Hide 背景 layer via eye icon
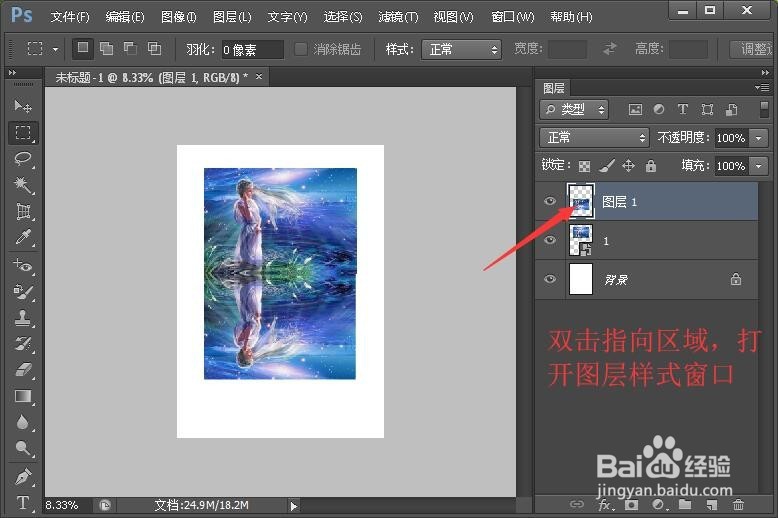The width and height of the screenshot is (778, 518). 549,279
